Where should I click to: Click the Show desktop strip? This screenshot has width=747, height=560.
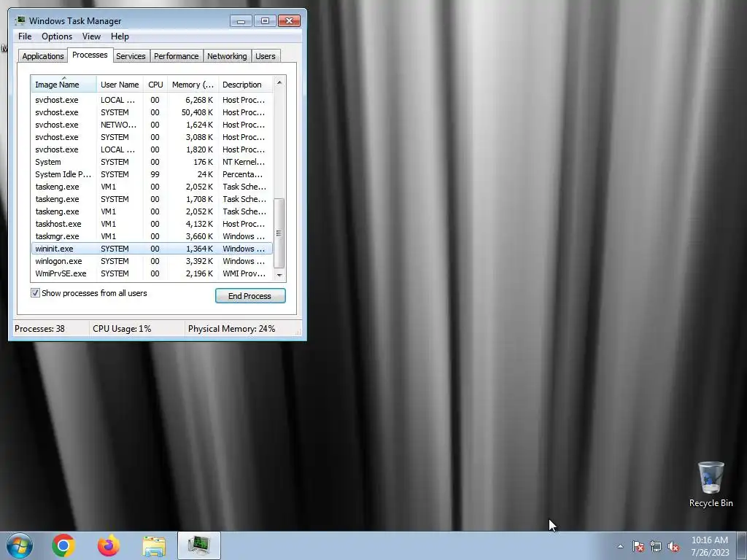click(741, 545)
